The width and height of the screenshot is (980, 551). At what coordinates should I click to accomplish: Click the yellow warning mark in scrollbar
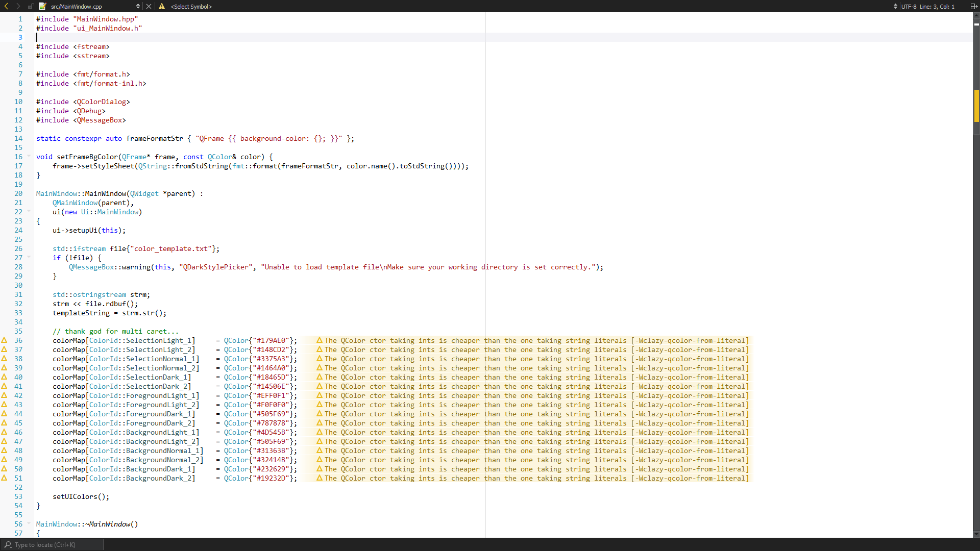(976, 105)
